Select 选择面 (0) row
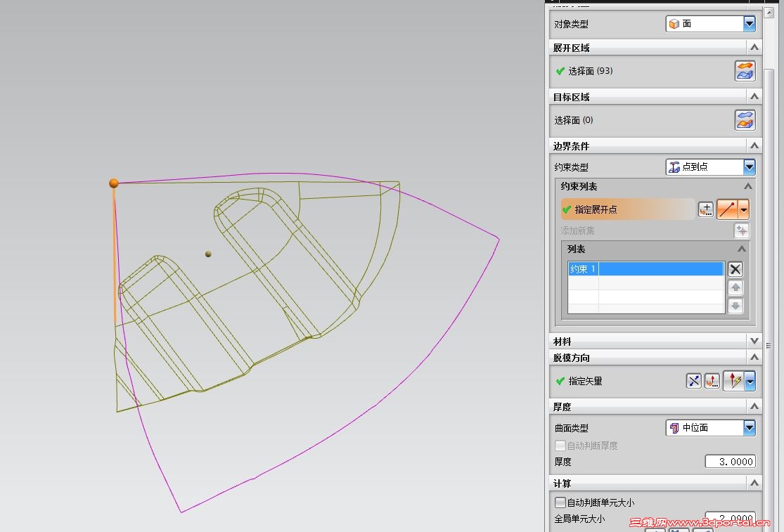The height and width of the screenshot is (532, 784). [574, 120]
